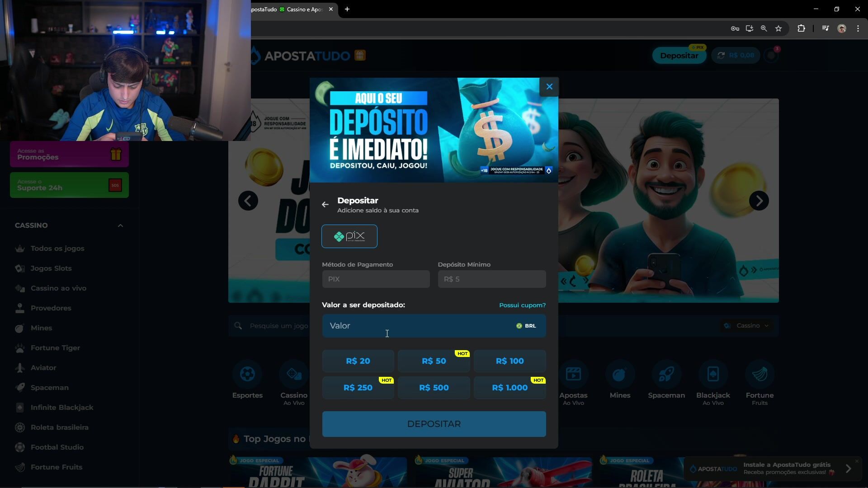Open Roleta brasileira in sidebar
Screen dimensions: 868x488
[59, 427]
